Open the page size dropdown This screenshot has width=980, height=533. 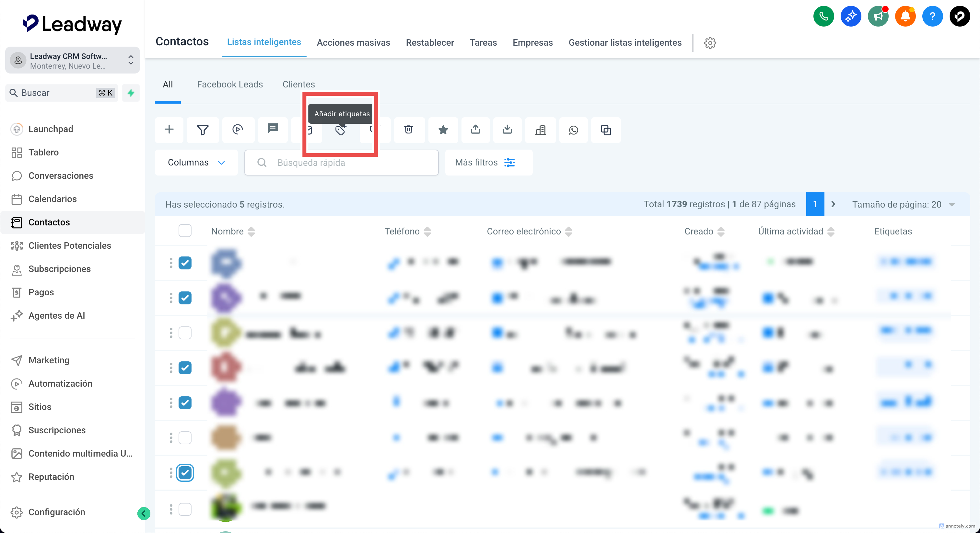(x=903, y=204)
